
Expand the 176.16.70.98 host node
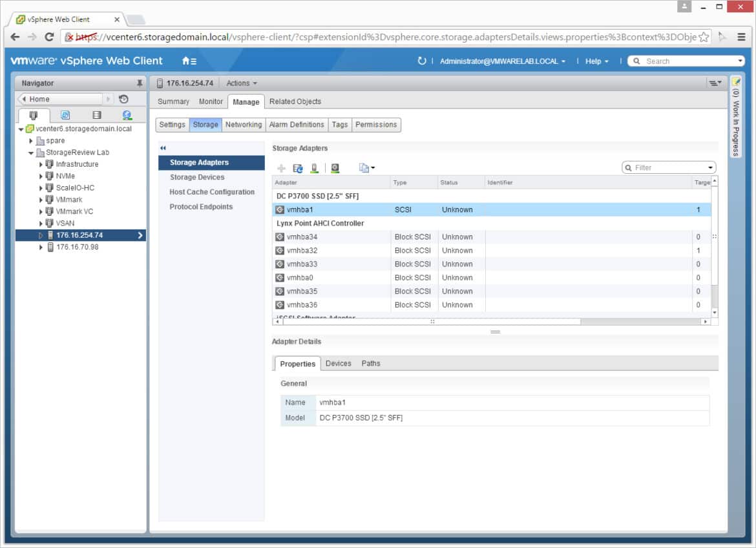(41, 247)
